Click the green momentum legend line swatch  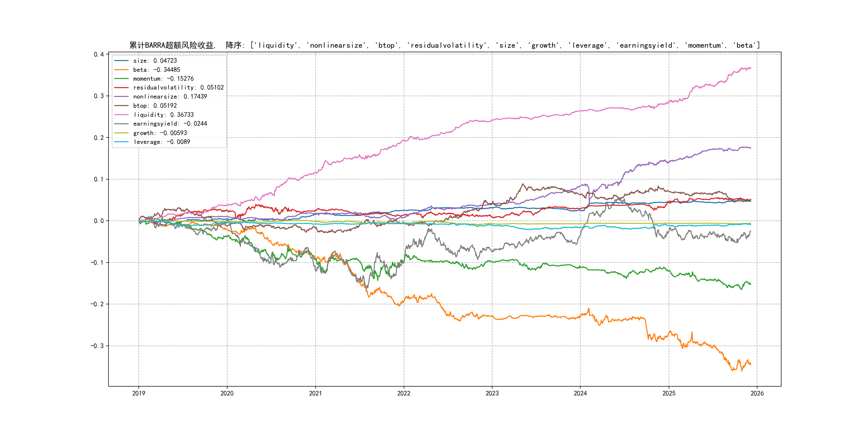(121, 79)
